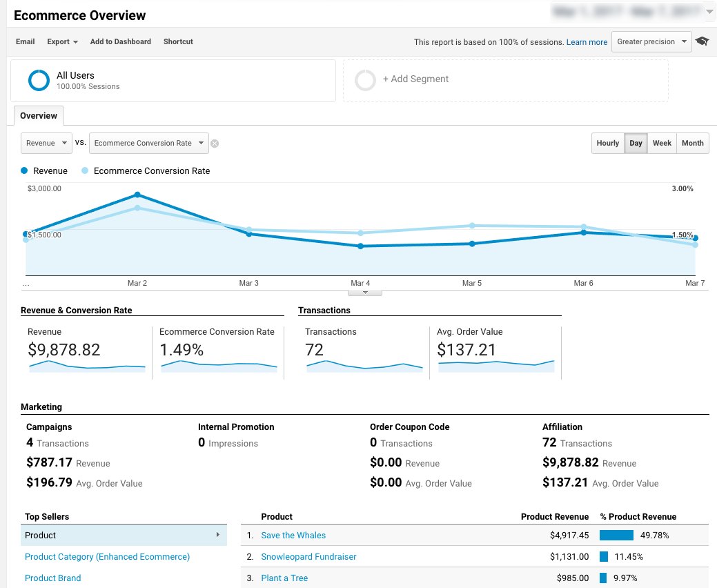Select the Overview tab

click(x=39, y=116)
